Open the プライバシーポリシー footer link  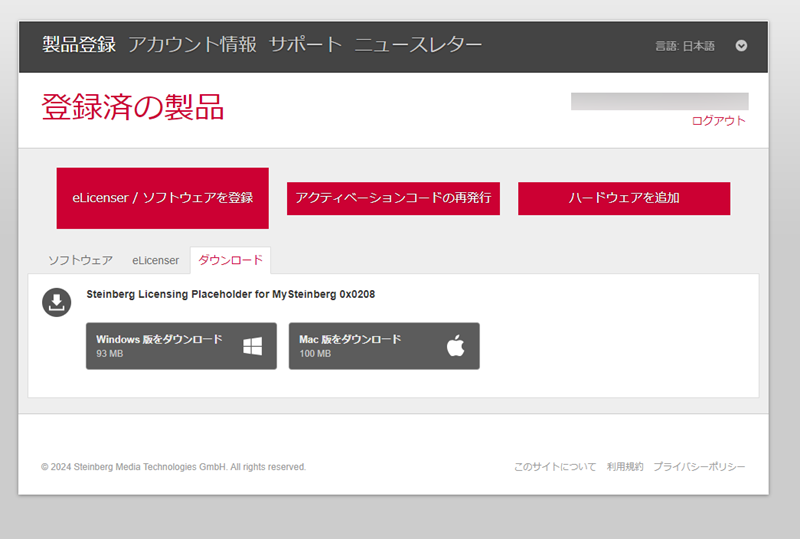(699, 467)
